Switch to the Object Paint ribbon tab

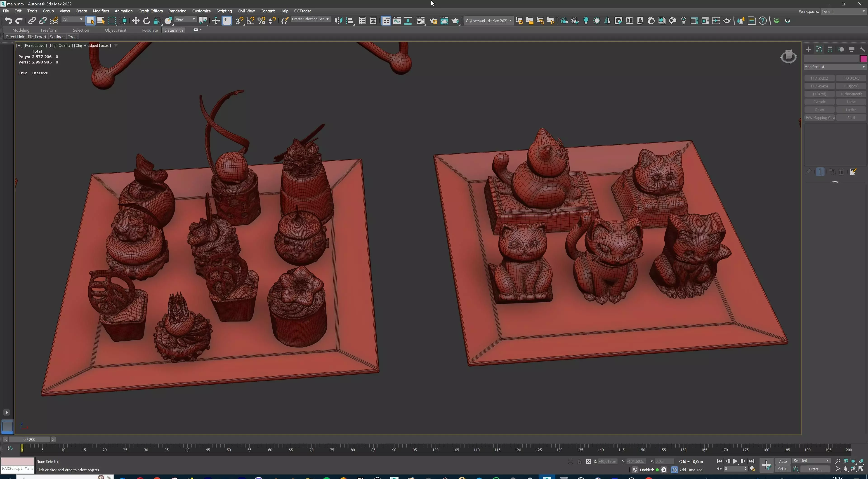(x=115, y=30)
